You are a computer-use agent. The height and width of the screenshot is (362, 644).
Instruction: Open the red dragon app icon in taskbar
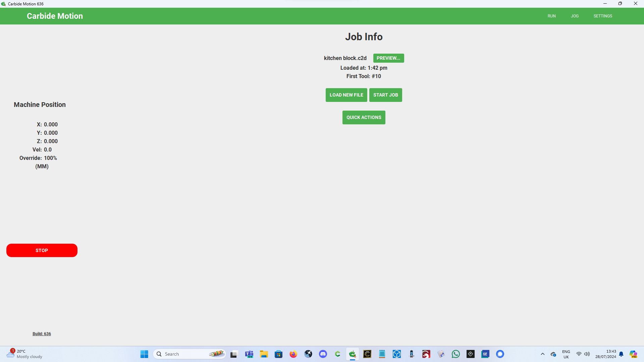[426, 354]
